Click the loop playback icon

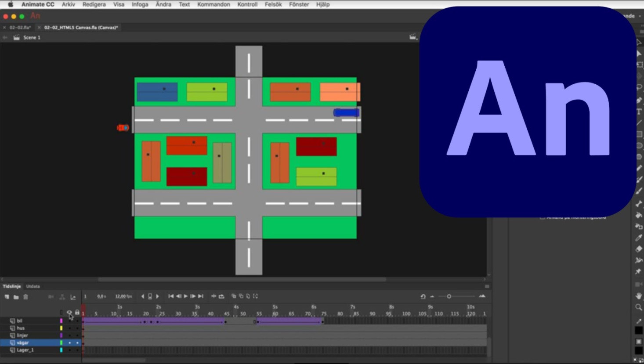[x=222, y=296]
